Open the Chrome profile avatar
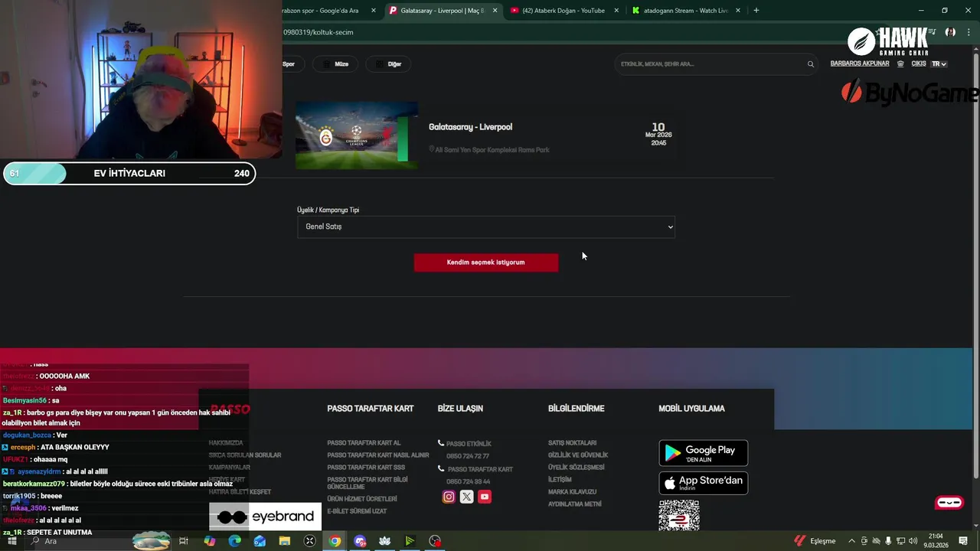Screen dimensions: 980x551 pos(950,32)
